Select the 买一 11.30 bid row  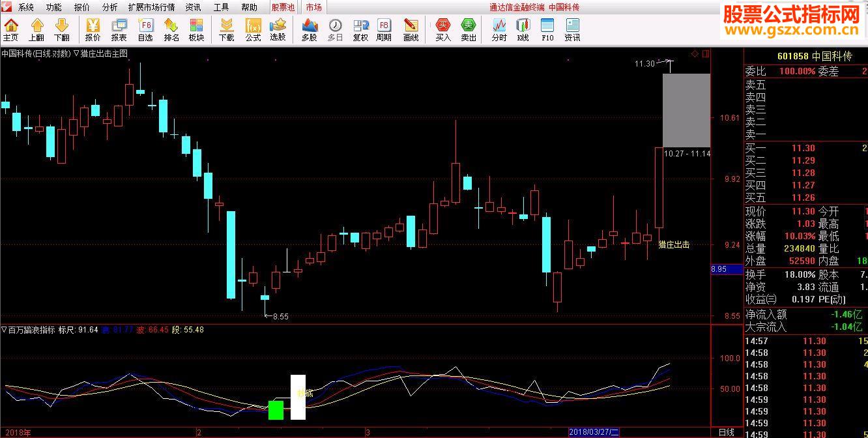806,148
